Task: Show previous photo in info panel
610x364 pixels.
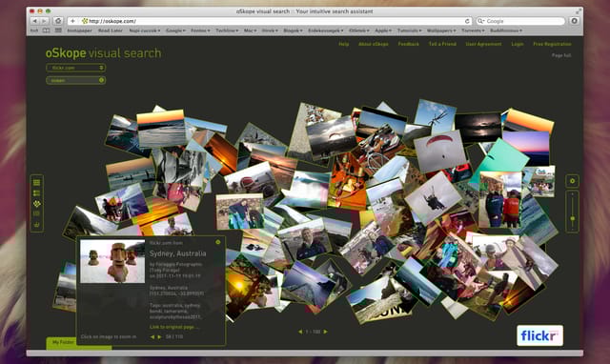Action: 152,336
